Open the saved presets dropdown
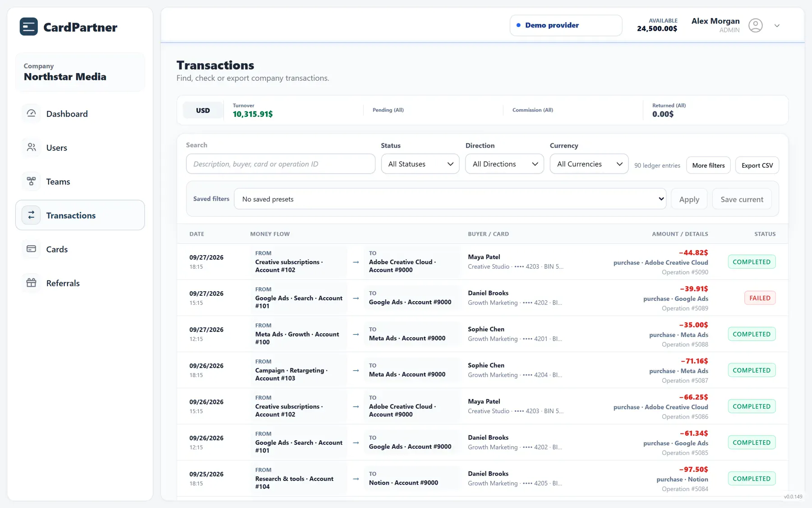This screenshot has height=508, width=812. 450,199
